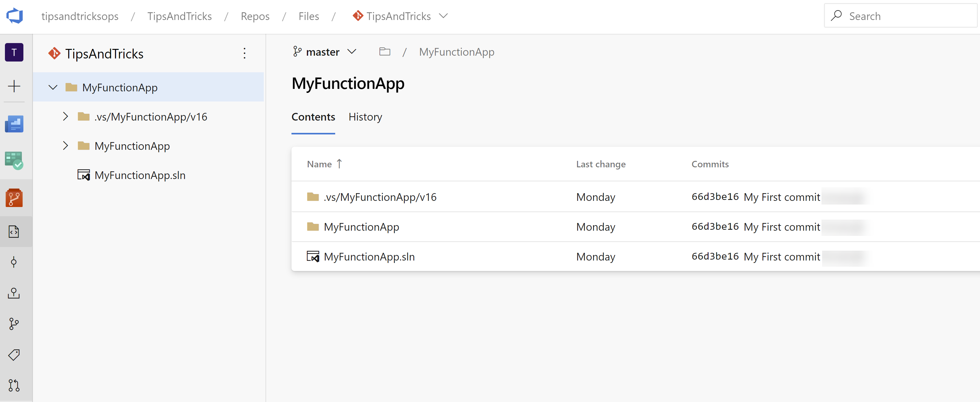The height and width of the screenshot is (402, 980).
Task: Open the TipsAndTricks more options menu
Action: [x=245, y=53]
